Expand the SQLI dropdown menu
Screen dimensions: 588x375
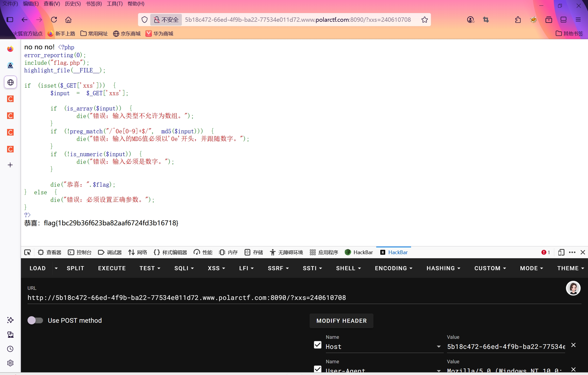click(184, 268)
